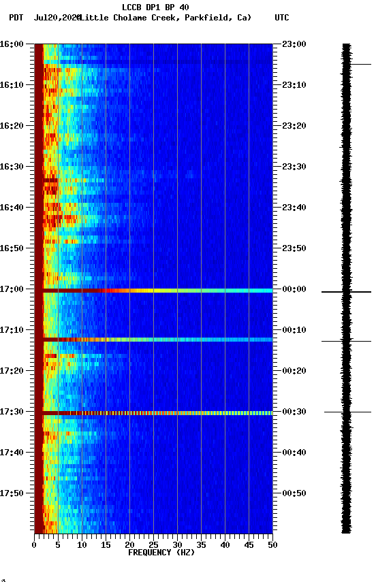Click the "Little Cholame Creek, Parkfield, Ca" station text
The width and height of the screenshot is (376, 588).
coord(165,18)
